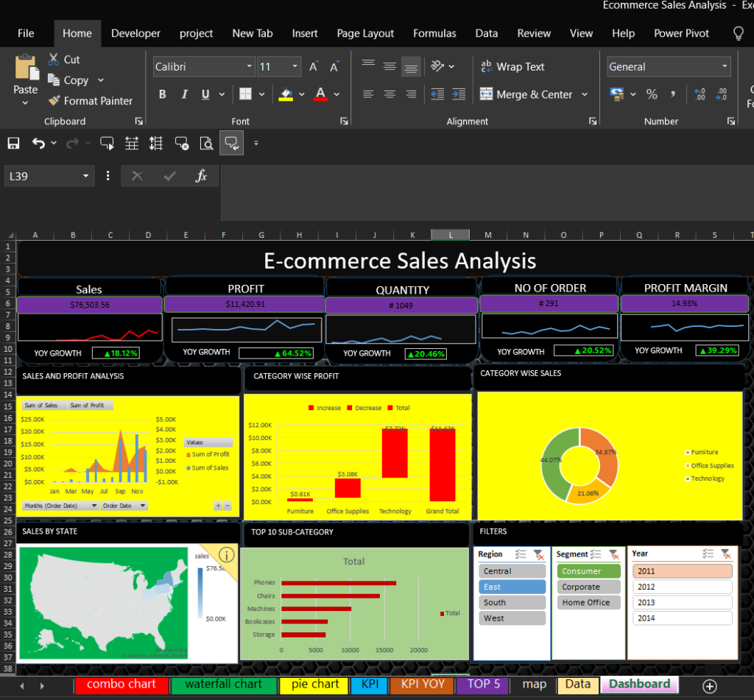The height and width of the screenshot is (700, 754).
Task: Apply percent style format
Action: click(652, 93)
